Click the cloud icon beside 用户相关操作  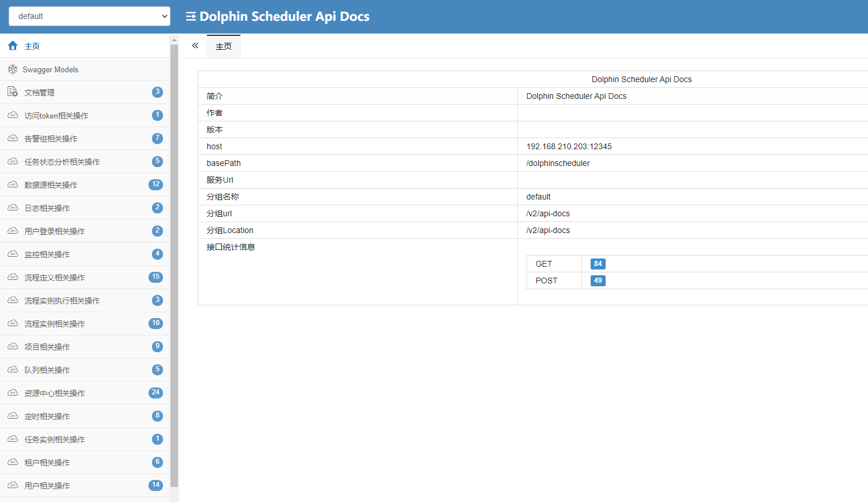(x=12, y=485)
